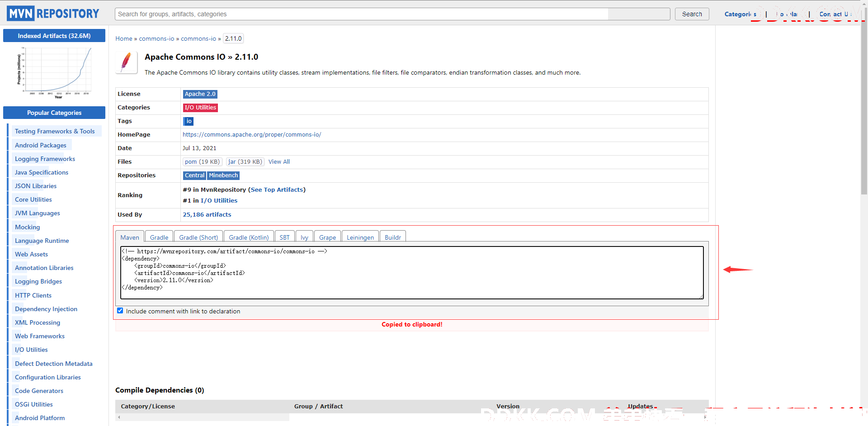Download the jar (319 KB) file
The image size is (868, 426).
pyautogui.click(x=245, y=161)
